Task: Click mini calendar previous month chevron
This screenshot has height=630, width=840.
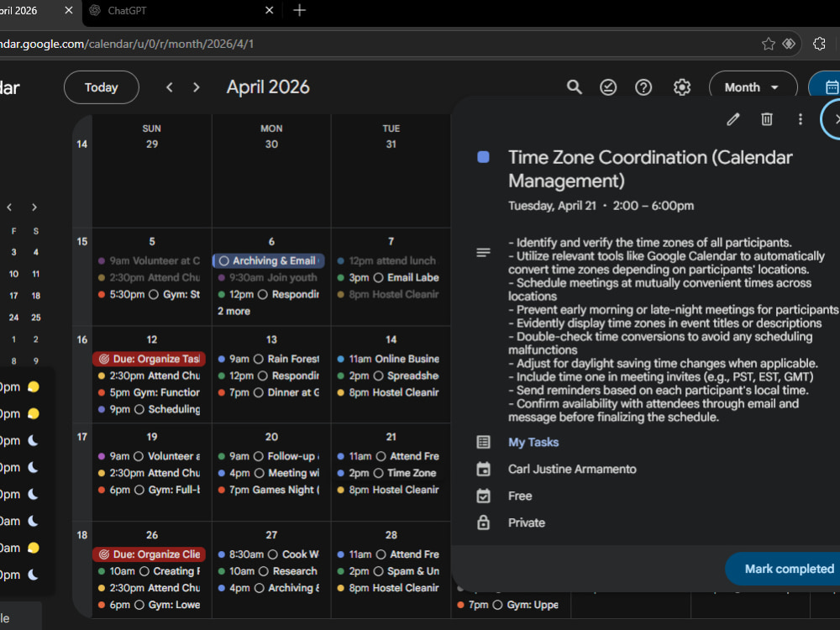Action: [9, 207]
